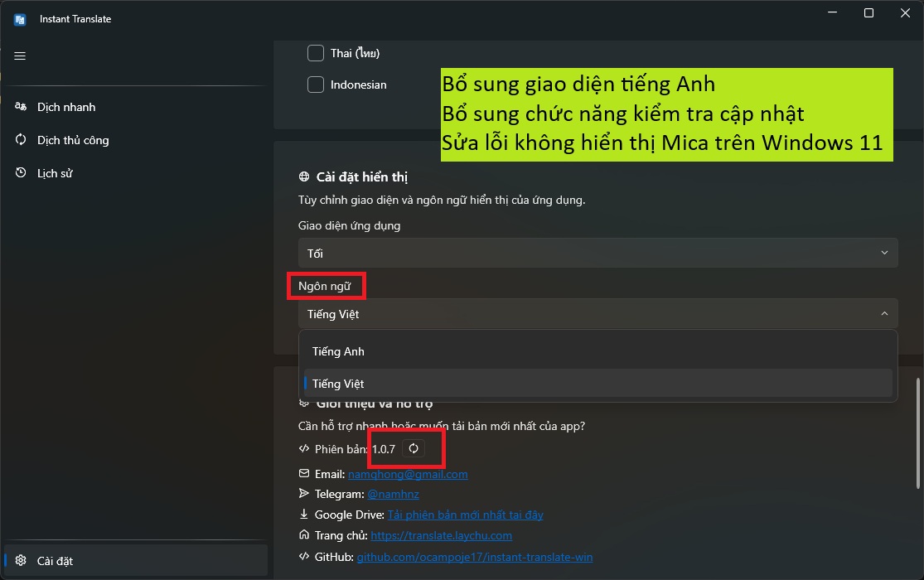Choose Tiếng Việt from the language list
924x580 pixels.
tap(598, 384)
